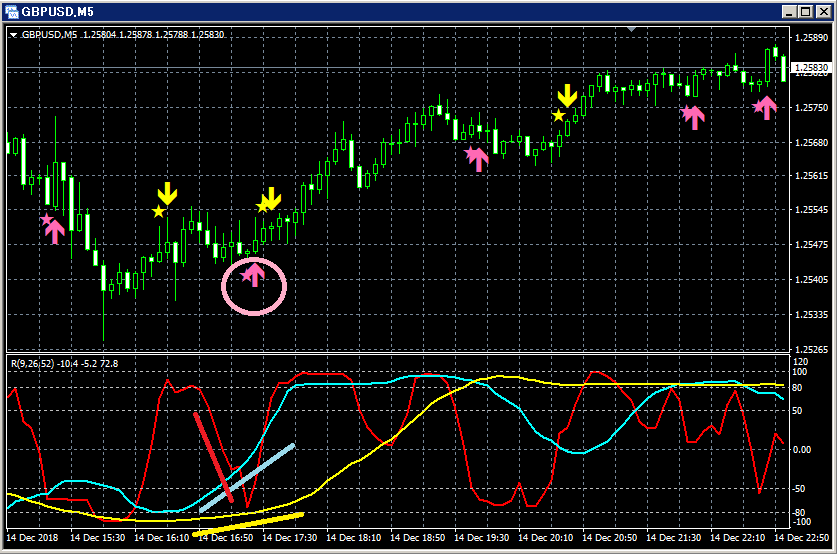This screenshot has height=554, width=837.
Task: Click indicator scale value -100
Action: [x=800, y=522]
